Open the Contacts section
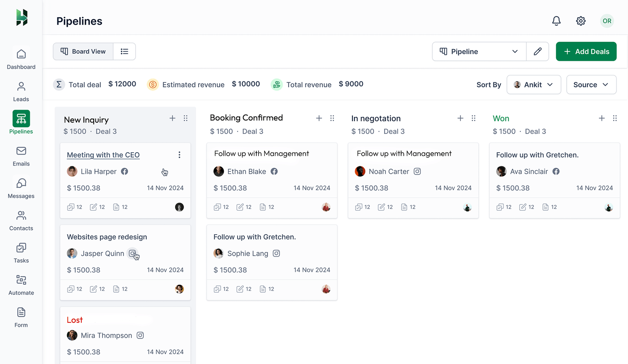628x364 pixels. coord(21,220)
